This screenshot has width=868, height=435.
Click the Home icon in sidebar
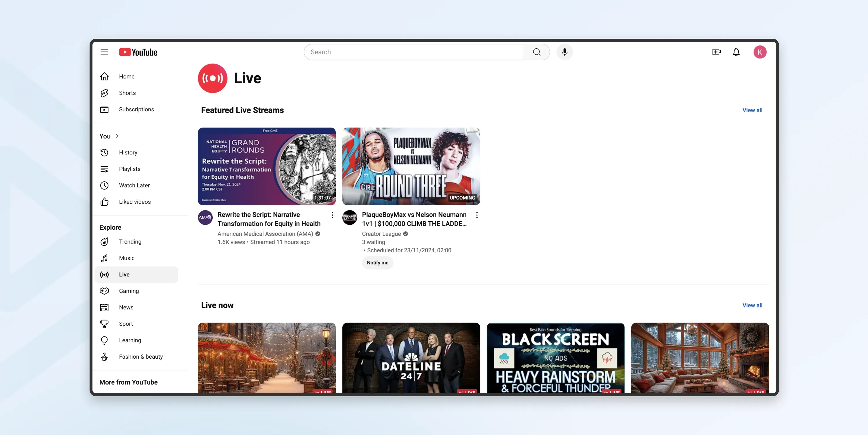(x=104, y=77)
